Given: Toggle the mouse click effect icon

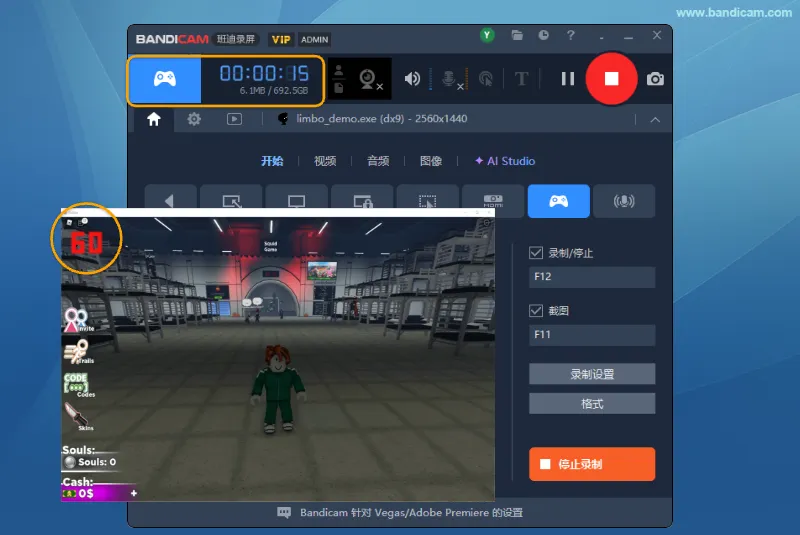Looking at the screenshot, I should coord(486,79).
